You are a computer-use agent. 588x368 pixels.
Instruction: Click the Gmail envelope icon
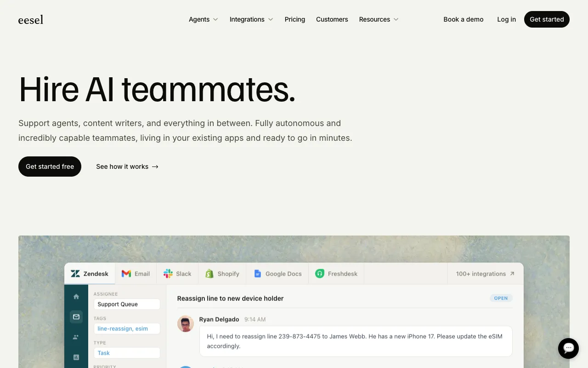click(x=126, y=274)
